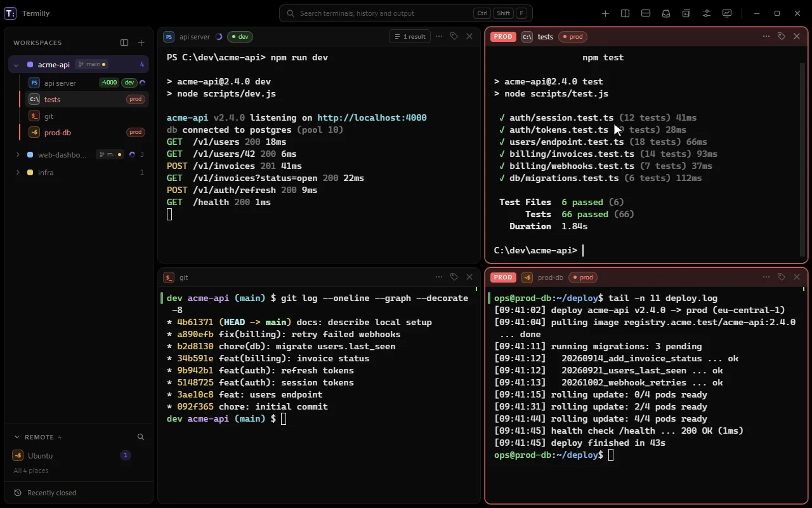Click the PROD badge in prod-db pane header
This screenshot has width=812, height=508.
(503, 277)
